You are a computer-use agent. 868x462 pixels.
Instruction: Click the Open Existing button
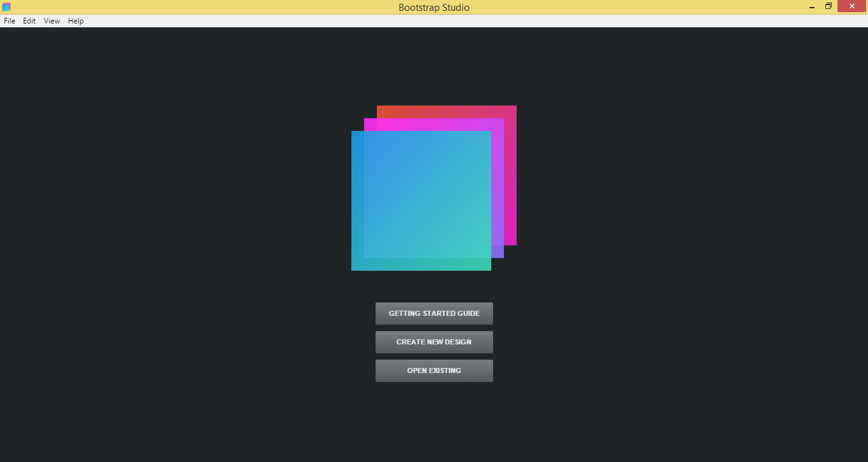click(434, 370)
